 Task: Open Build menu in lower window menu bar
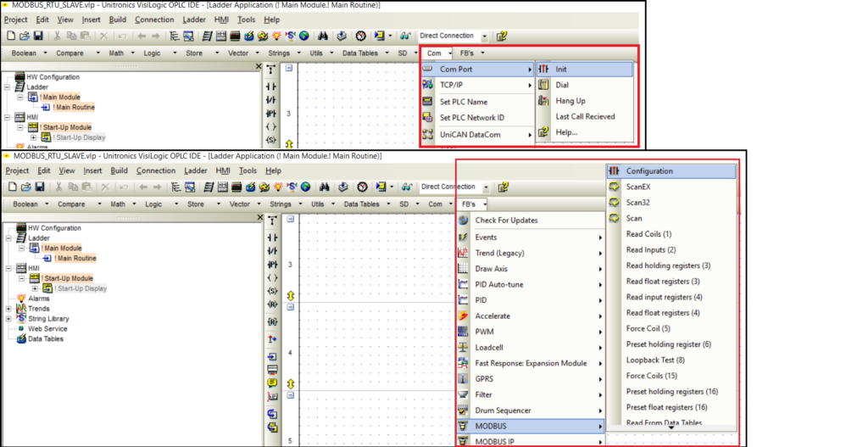tap(119, 170)
